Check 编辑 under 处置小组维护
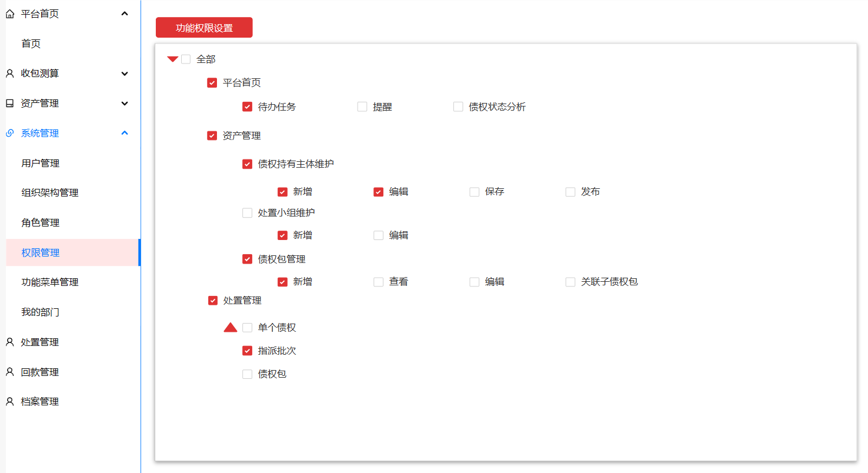Screen dimensions: 868x473 (x=379, y=235)
